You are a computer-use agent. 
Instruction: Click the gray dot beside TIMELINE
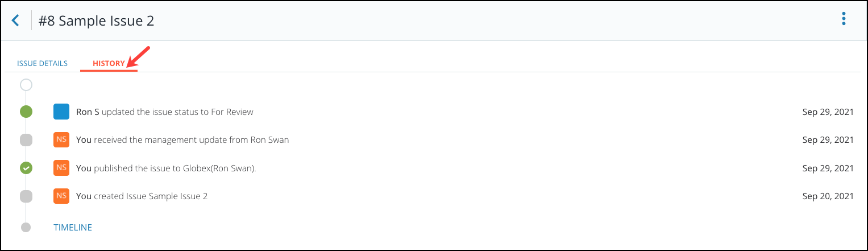pos(26,227)
